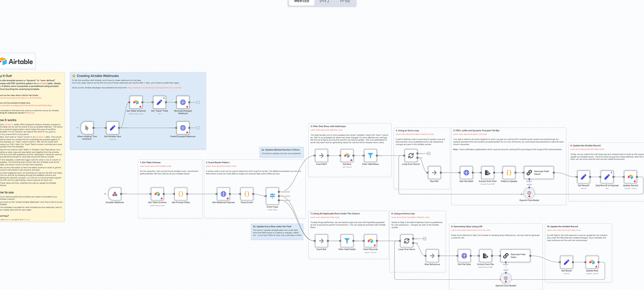The width and height of the screenshot is (644, 290).
Task: Click the Loop Over Items1 node
Action: [411, 155]
